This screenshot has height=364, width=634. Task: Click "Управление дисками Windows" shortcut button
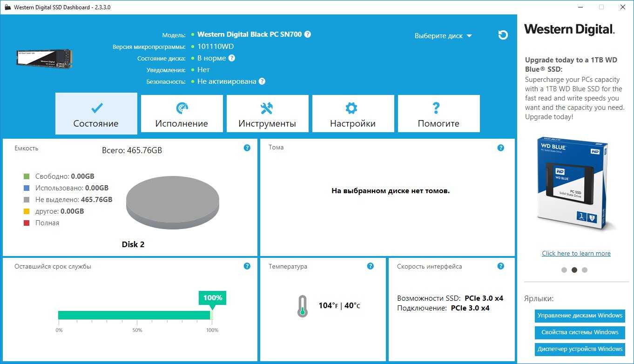pyautogui.click(x=580, y=316)
